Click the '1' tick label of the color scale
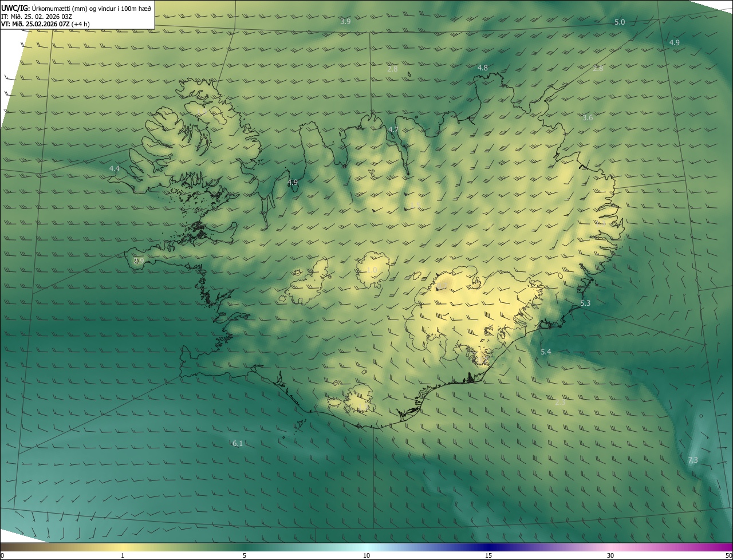This screenshot has height=560, width=733. [123, 555]
